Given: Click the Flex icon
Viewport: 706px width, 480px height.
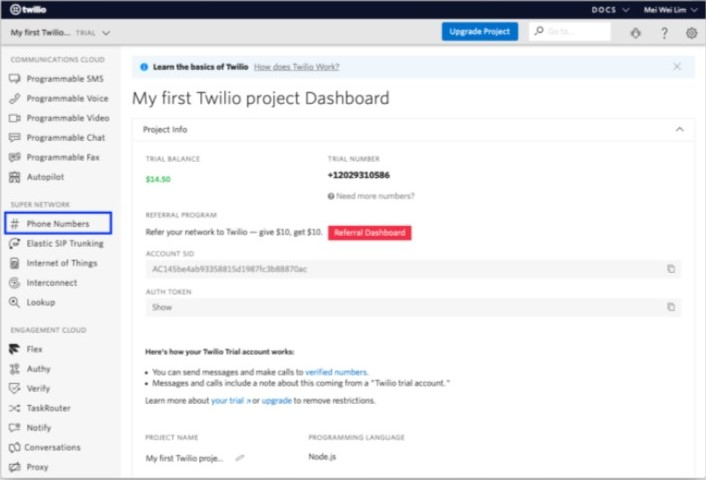Looking at the screenshot, I should coord(15,349).
